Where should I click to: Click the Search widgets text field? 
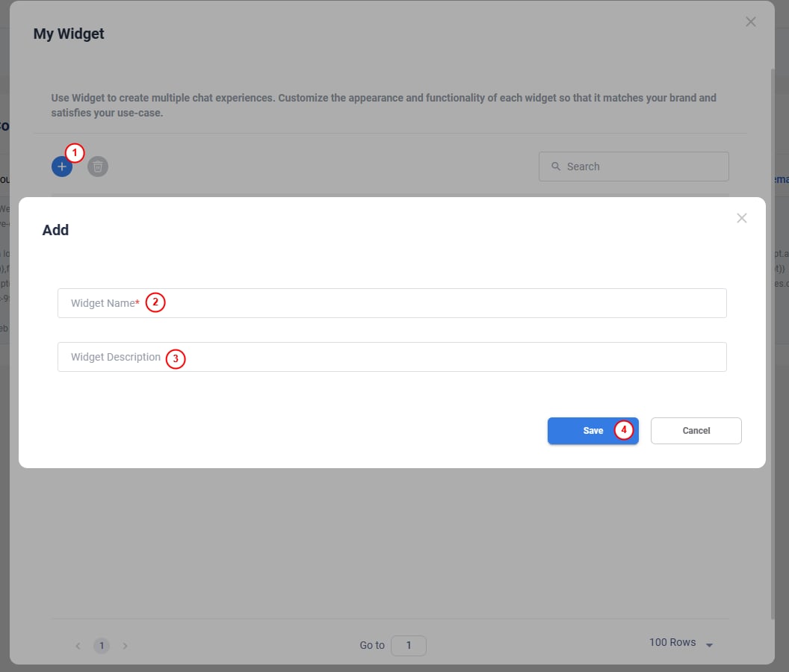(x=643, y=167)
